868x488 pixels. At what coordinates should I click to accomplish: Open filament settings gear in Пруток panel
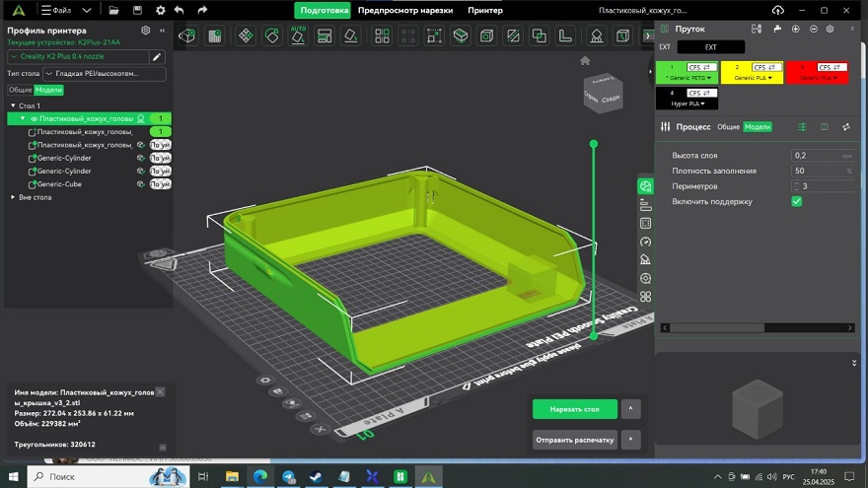click(830, 29)
